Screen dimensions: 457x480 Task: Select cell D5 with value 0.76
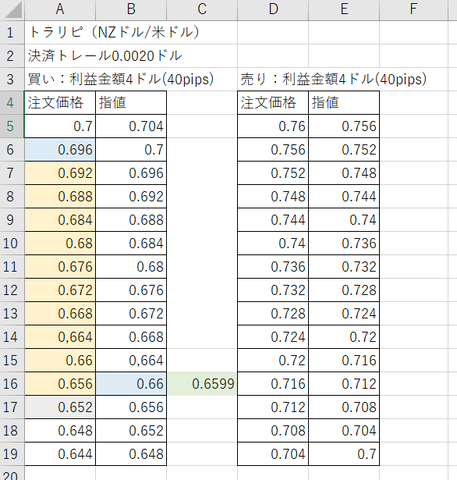(273, 126)
